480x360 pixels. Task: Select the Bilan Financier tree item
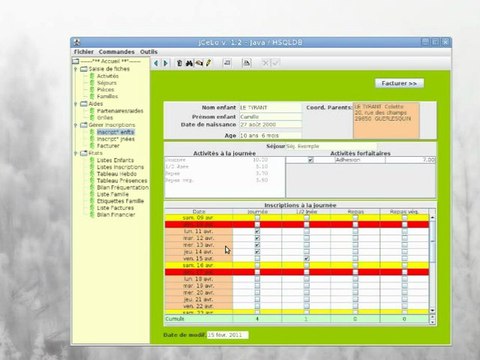[x=116, y=215]
